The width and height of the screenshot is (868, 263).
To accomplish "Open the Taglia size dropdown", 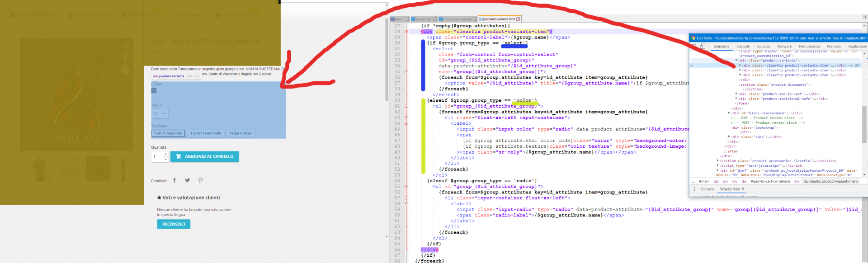I will 159,113.
